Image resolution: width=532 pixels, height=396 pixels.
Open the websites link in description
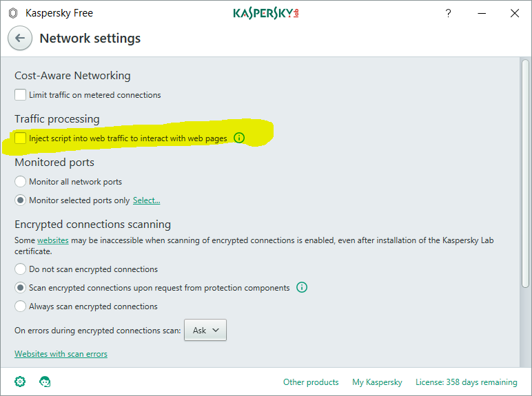pyautogui.click(x=52, y=241)
